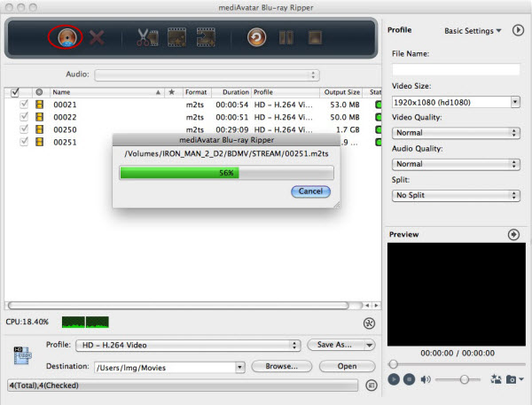Viewport: 532px width, 405px height.
Task: Open the Clip scissors tool
Action: point(147,37)
